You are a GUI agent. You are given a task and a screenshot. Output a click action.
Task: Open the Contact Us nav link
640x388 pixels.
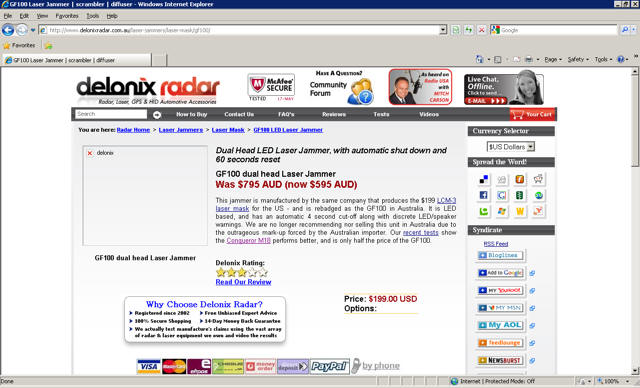239,115
